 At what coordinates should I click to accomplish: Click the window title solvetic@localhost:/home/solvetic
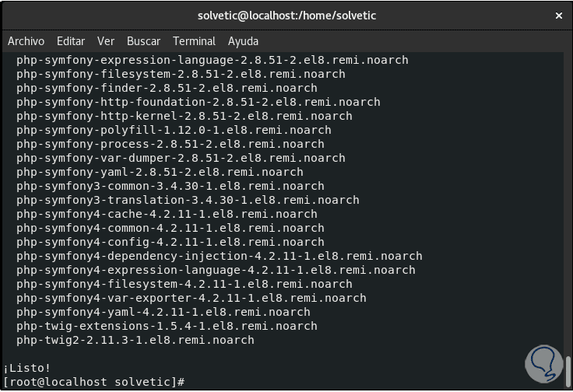pyautogui.click(x=286, y=16)
